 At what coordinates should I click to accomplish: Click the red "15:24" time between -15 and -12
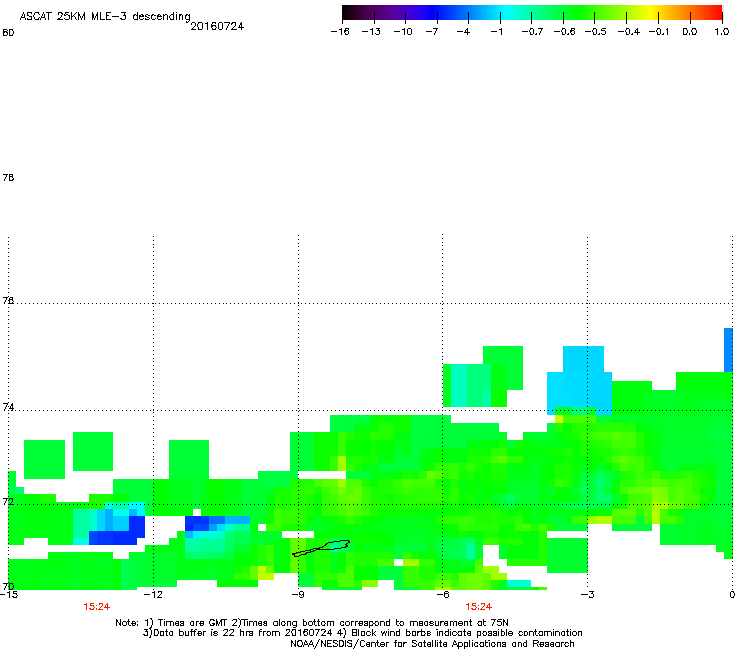(x=96, y=607)
